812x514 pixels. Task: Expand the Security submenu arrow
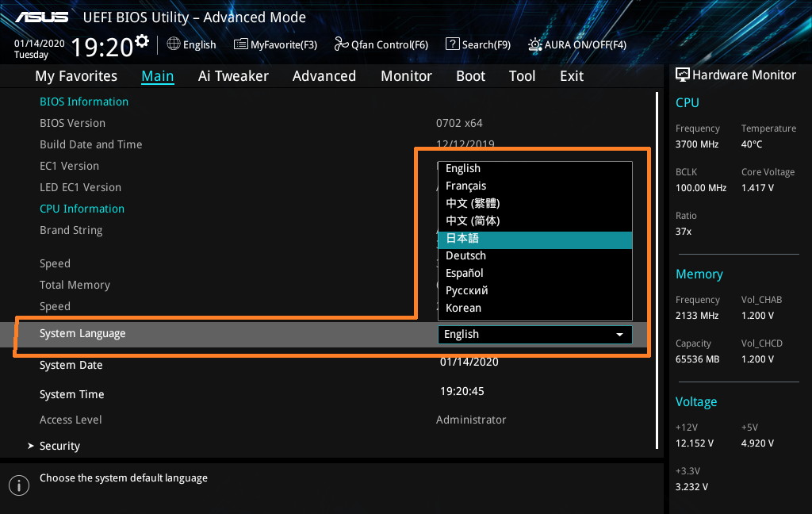click(31, 446)
